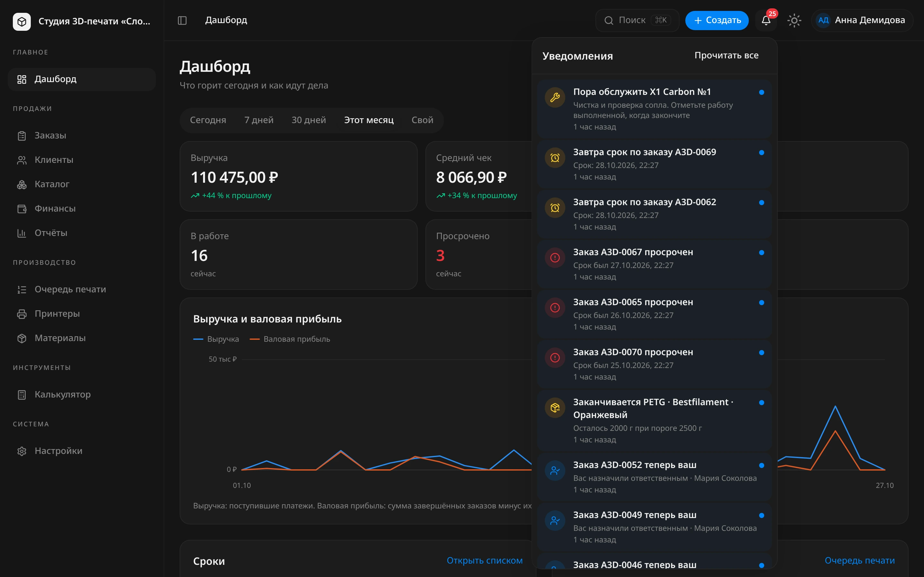Focus the Поиск search field
The width and height of the screenshot is (924, 577).
pyautogui.click(x=637, y=20)
